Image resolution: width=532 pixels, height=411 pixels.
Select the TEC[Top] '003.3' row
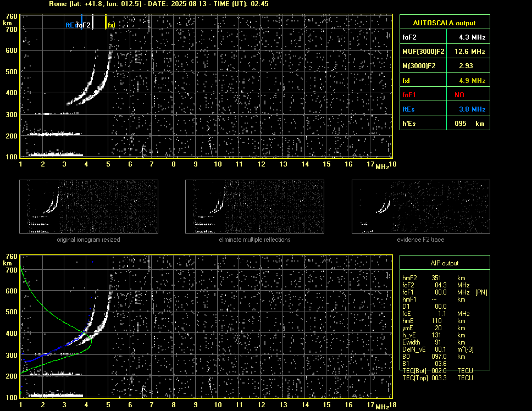tap(437, 378)
